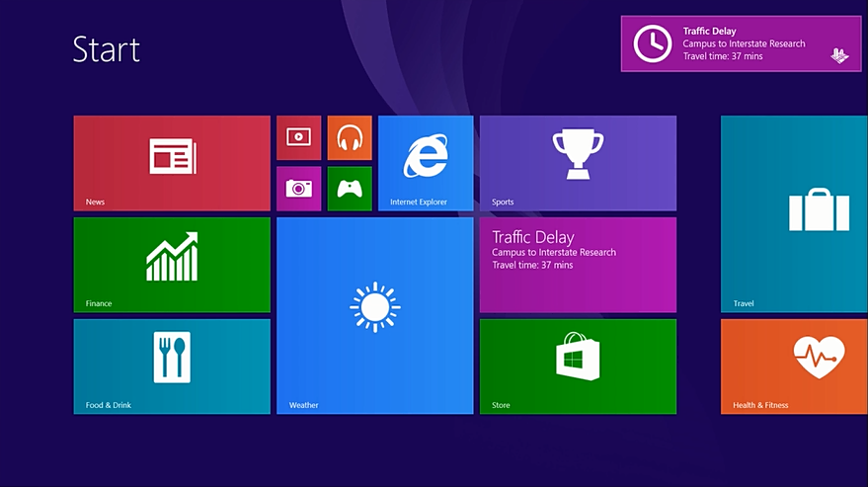Launch the Camera small tile
The image size is (868, 487).
tap(298, 189)
